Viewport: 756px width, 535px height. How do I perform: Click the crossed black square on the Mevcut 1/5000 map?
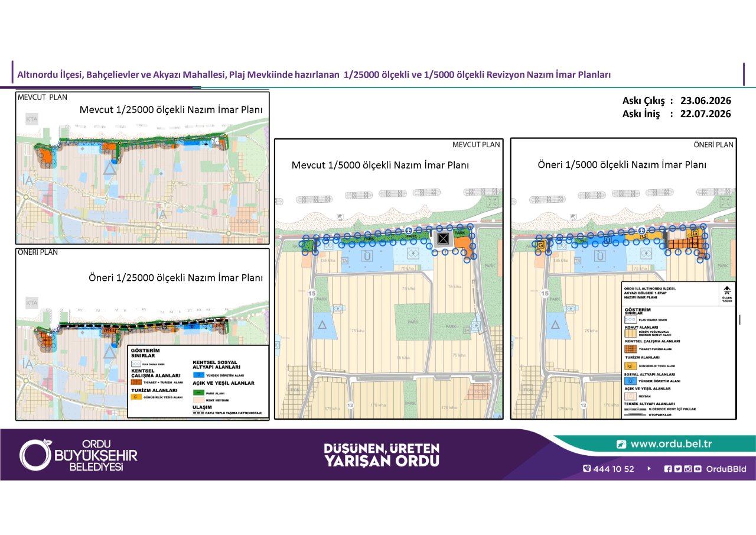point(443,238)
